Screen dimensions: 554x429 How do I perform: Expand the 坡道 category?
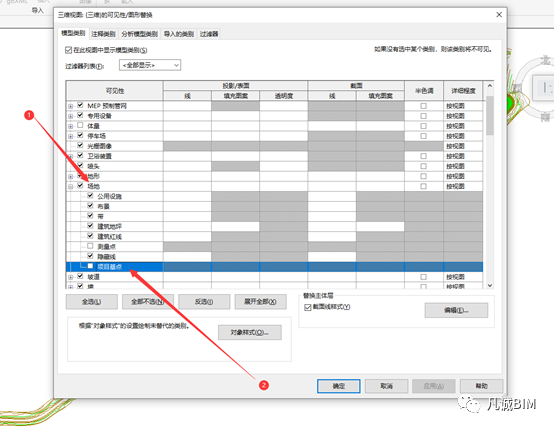[71, 277]
